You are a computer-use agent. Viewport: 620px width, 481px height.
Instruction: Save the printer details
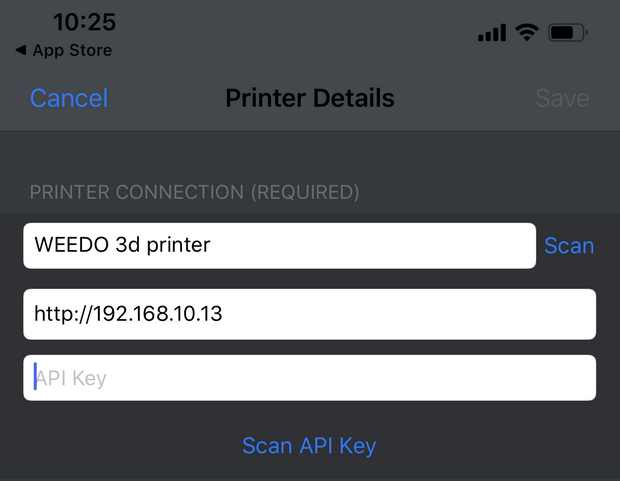coord(562,98)
